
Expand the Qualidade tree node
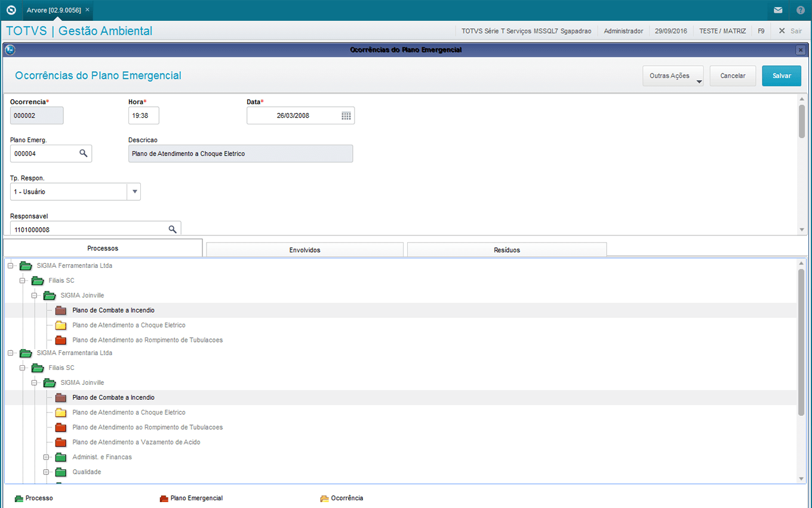click(46, 472)
